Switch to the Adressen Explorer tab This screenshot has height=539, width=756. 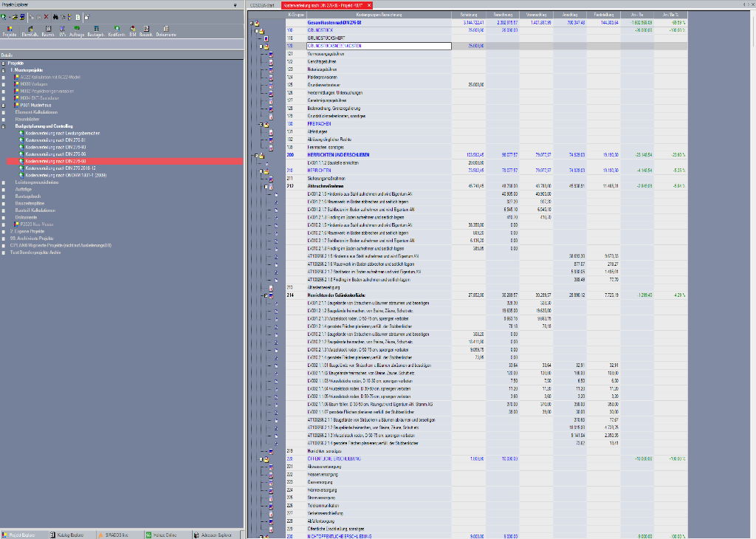click(216, 534)
